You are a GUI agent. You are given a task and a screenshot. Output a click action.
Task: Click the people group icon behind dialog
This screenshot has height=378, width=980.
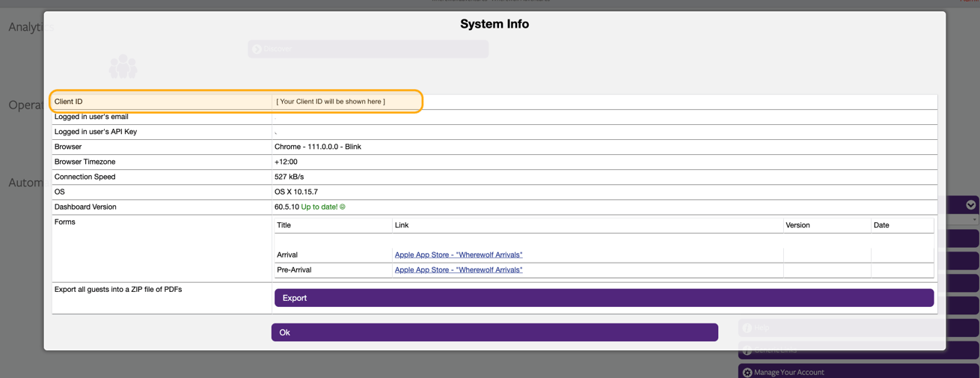point(123,67)
